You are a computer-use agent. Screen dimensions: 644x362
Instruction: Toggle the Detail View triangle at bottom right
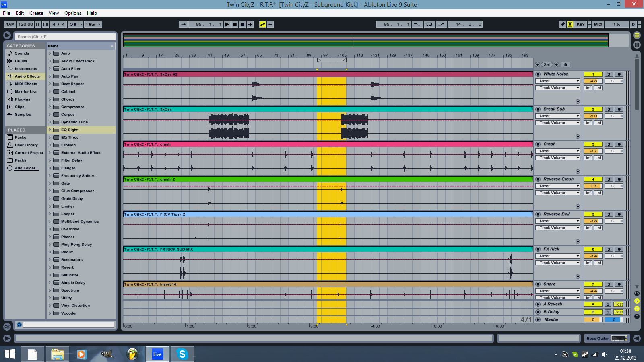point(637,339)
